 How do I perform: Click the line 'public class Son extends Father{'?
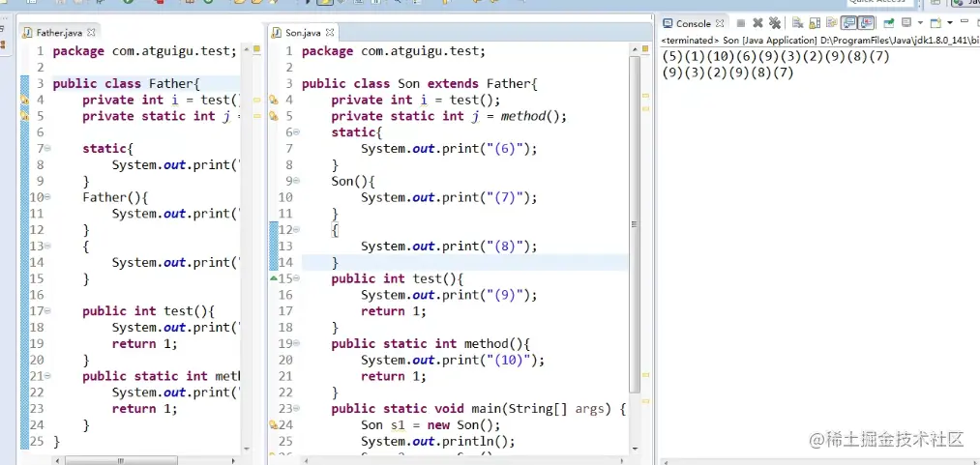[x=419, y=84]
